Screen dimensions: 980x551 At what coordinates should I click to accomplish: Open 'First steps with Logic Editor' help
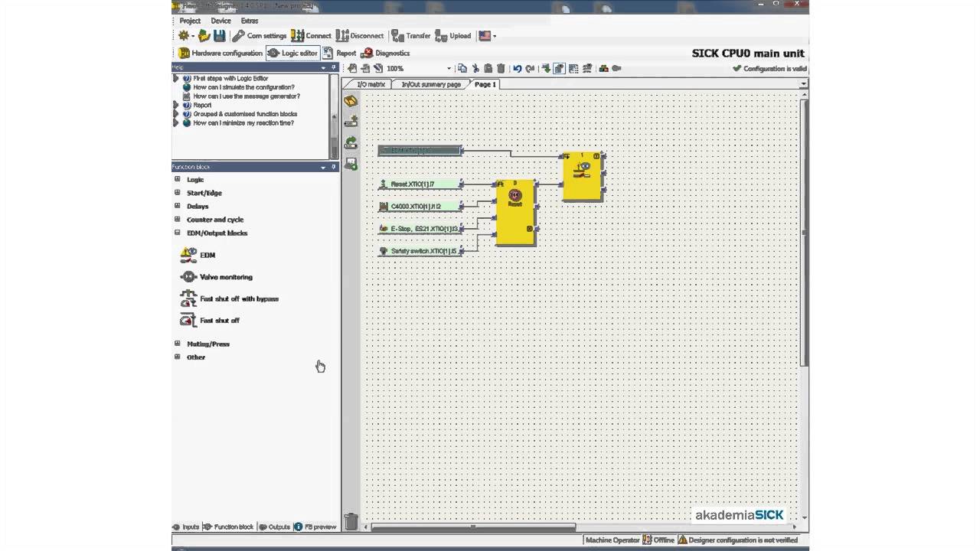[x=230, y=78]
